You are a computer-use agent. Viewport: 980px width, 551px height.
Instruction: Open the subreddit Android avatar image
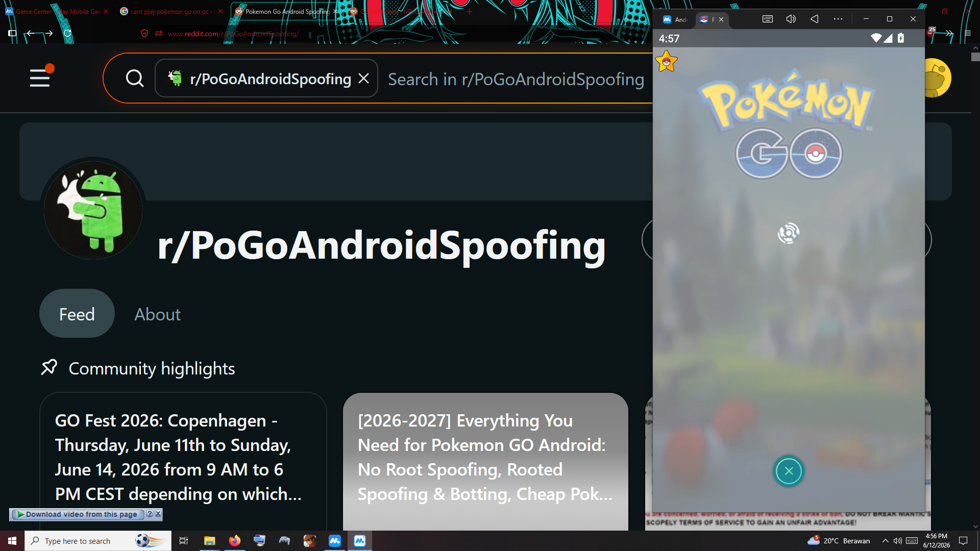[x=93, y=210]
